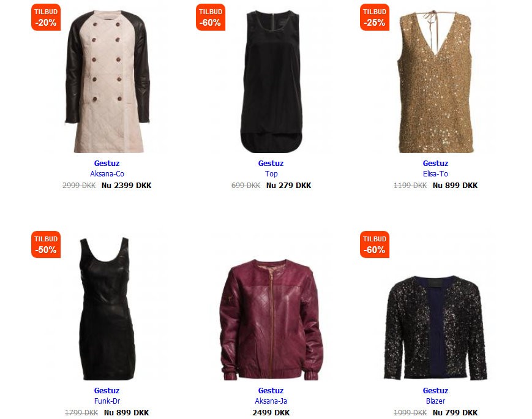Viewport: 532px width, 419px height.
Task: Open the Blazer product link
Action: pyautogui.click(x=436, y=401)
